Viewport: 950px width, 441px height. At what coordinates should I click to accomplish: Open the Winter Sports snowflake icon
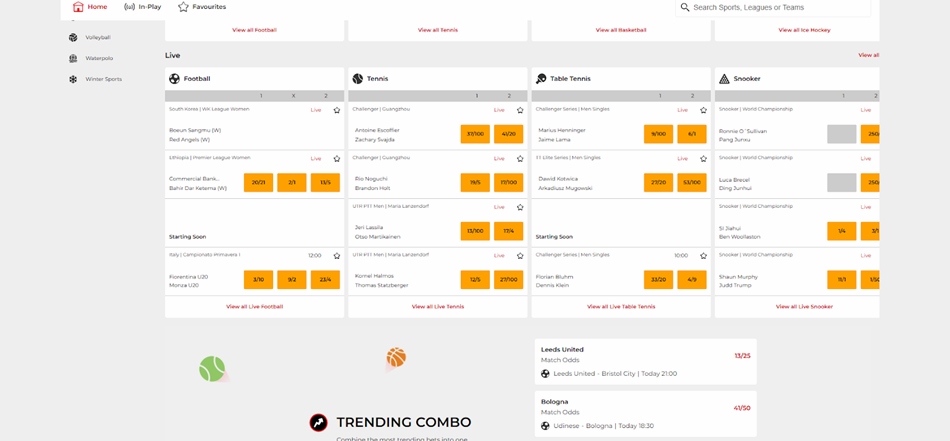pos(73,79)
